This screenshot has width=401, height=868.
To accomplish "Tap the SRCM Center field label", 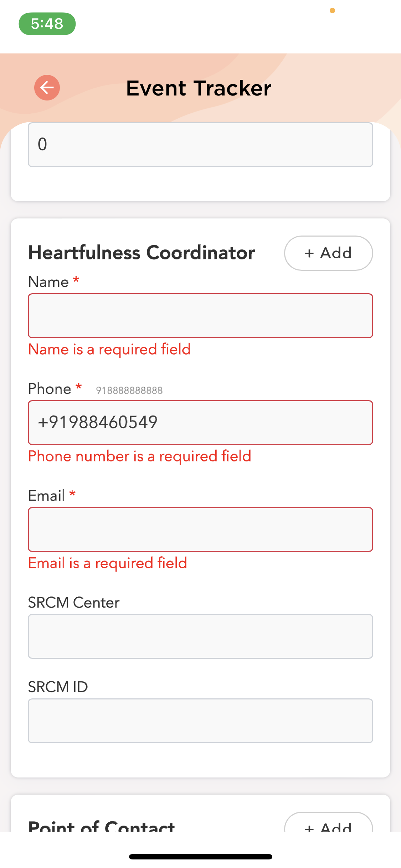I will (74, 603).
